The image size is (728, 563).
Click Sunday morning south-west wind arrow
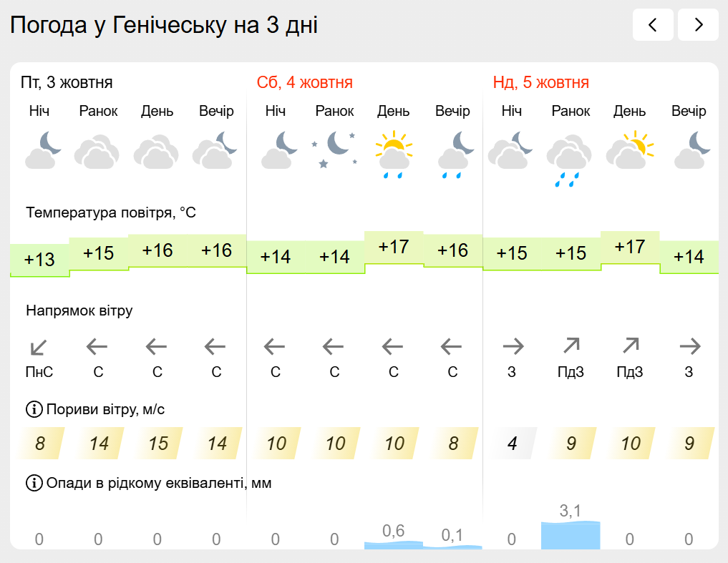tap(571, 346)
